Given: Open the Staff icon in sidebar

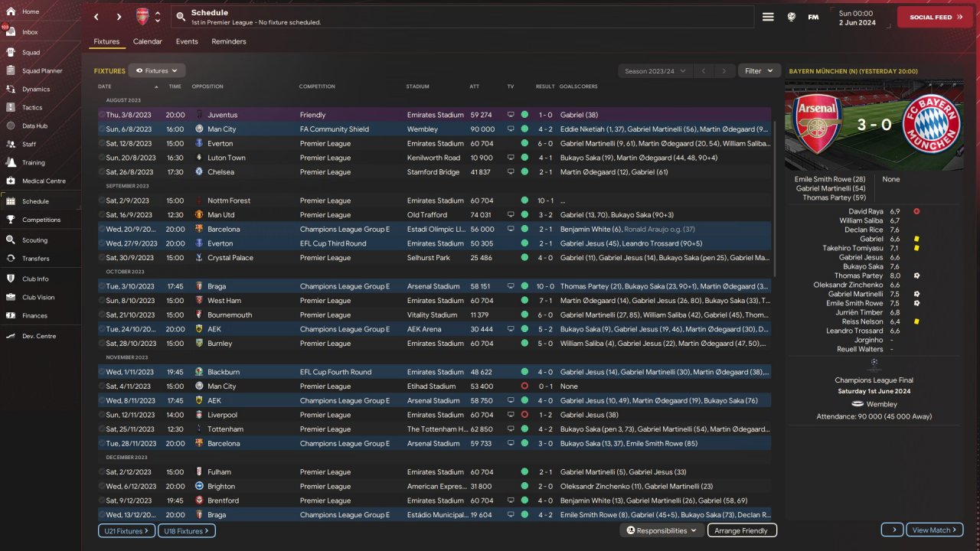Looking at the screenshot, I should (11, 144).
